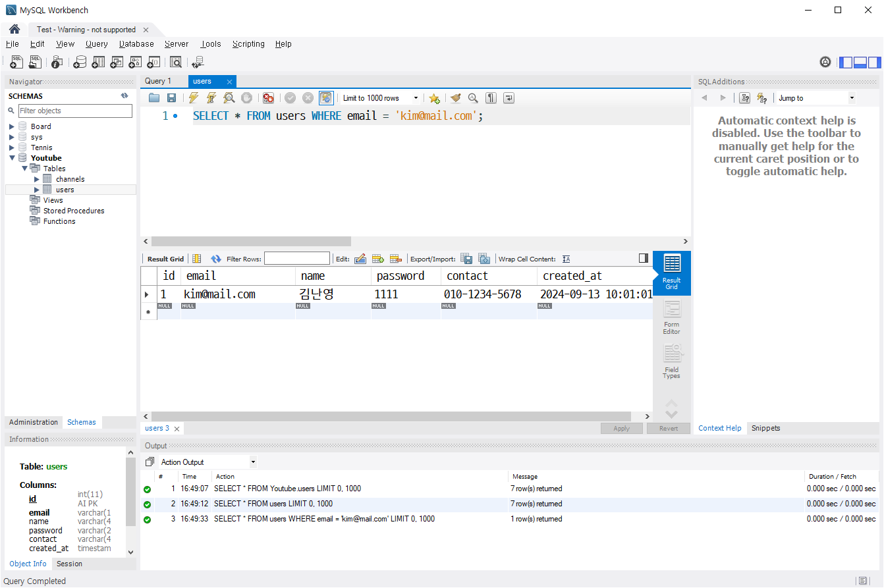Reconnect to DBMS icon
This screenshot has width=884, height=588.
198,62
